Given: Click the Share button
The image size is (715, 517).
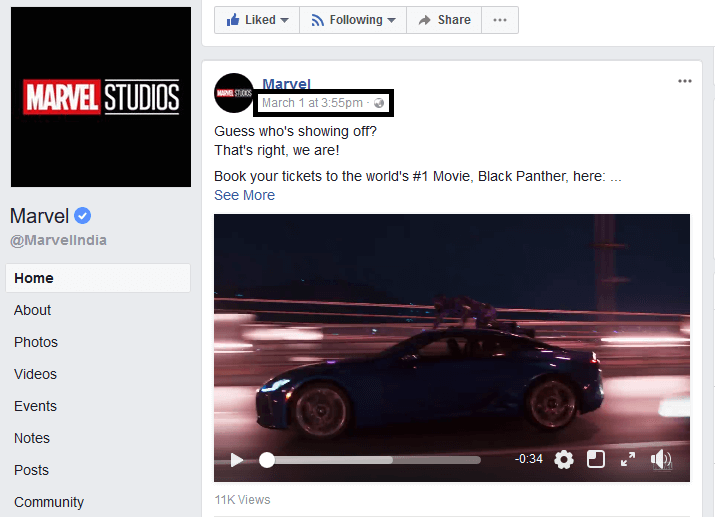Looking at the screenshot, I should coord(444,20).
